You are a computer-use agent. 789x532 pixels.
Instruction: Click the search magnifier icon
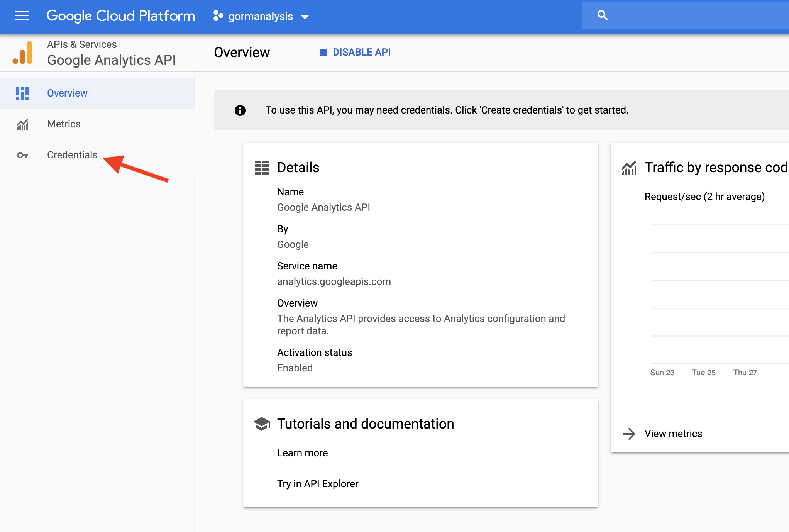(x=603, y=15)
